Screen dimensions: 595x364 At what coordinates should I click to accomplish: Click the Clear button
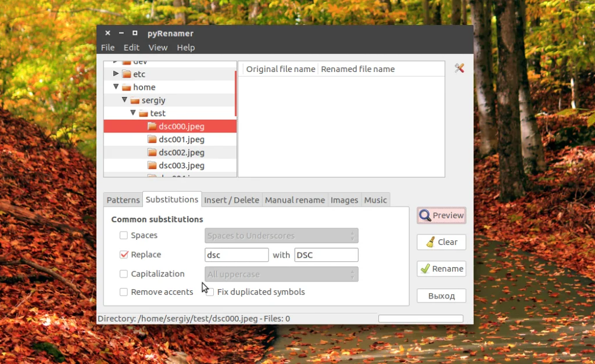point(442,242)
